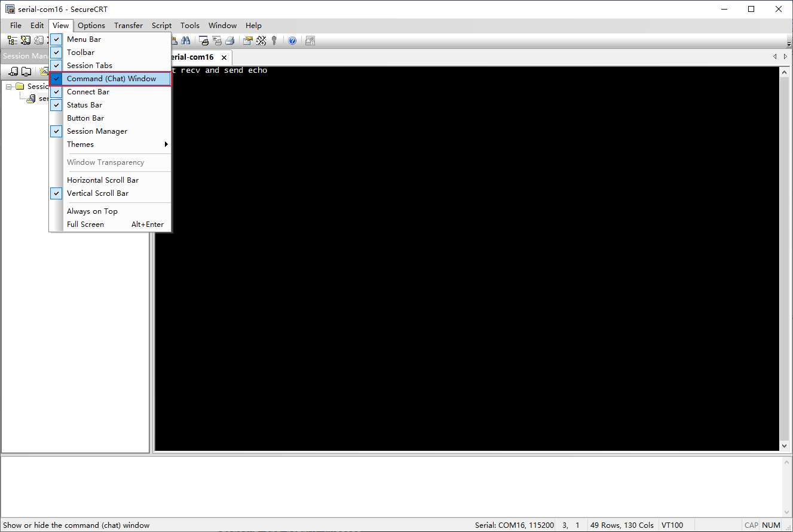This screenshot has width=793, height=532.
Task: Click terminal vertical scrollbar up arrow
Action: pos(785,72)
